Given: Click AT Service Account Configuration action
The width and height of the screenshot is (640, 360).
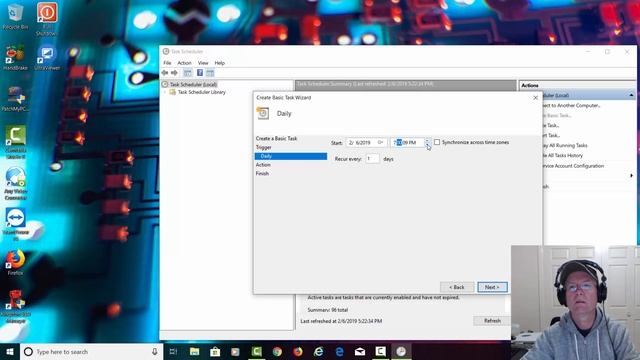Looking at the screenshot, I should pyautogui.click(x=573, y=166).
